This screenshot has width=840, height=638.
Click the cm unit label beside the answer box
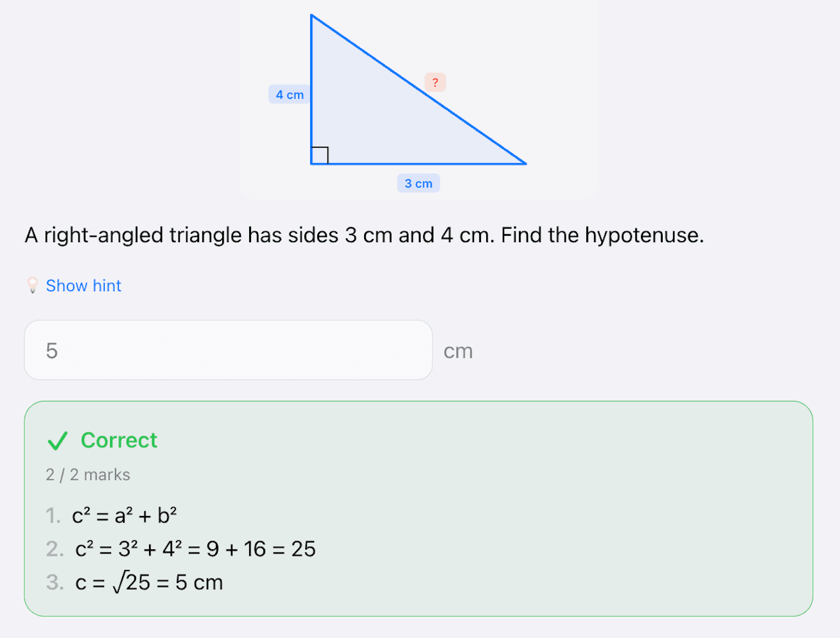tap(458, 350)
